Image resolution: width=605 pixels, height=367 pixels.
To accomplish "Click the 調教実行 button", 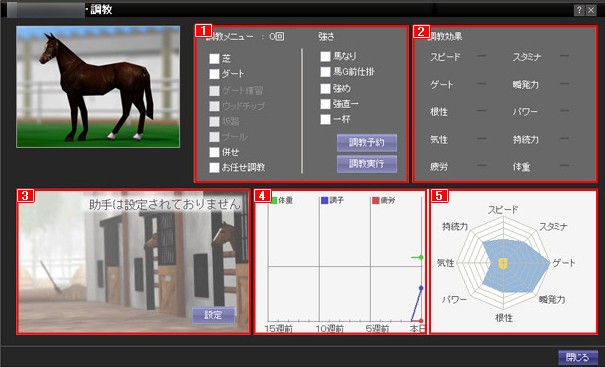I will [x=367, y=164].
